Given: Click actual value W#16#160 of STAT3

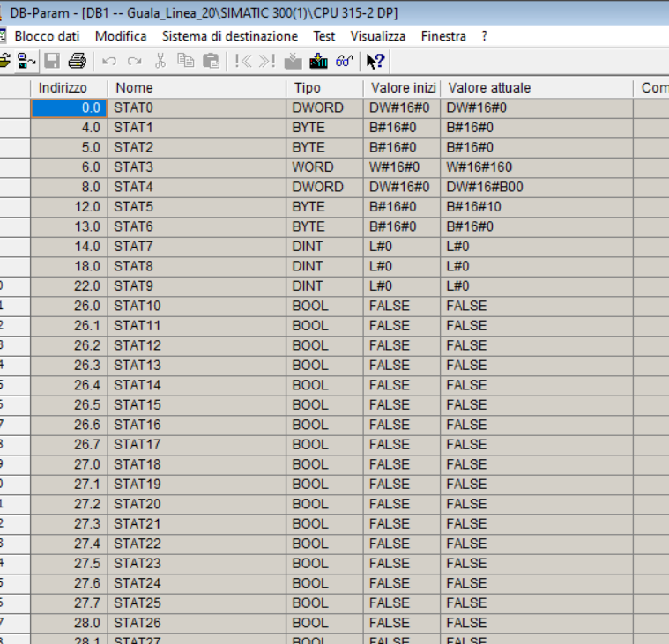Looking at the screenshot, I should coord(479,167).
